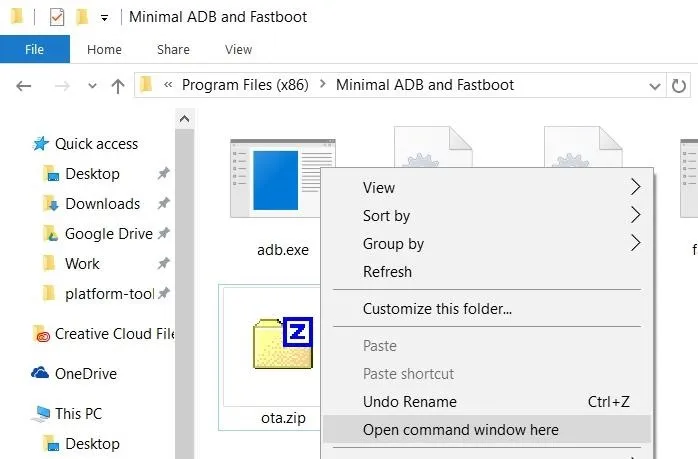Screen dimensions: 698x459
Task: Click the arrow beside View menu entry
Action: pyautogui.click(x=635, y=187)
